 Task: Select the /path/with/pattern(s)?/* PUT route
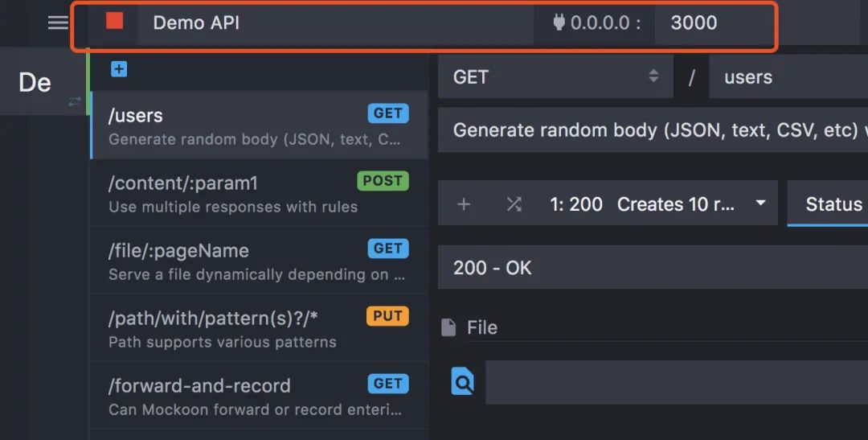(x=259, y=328)
